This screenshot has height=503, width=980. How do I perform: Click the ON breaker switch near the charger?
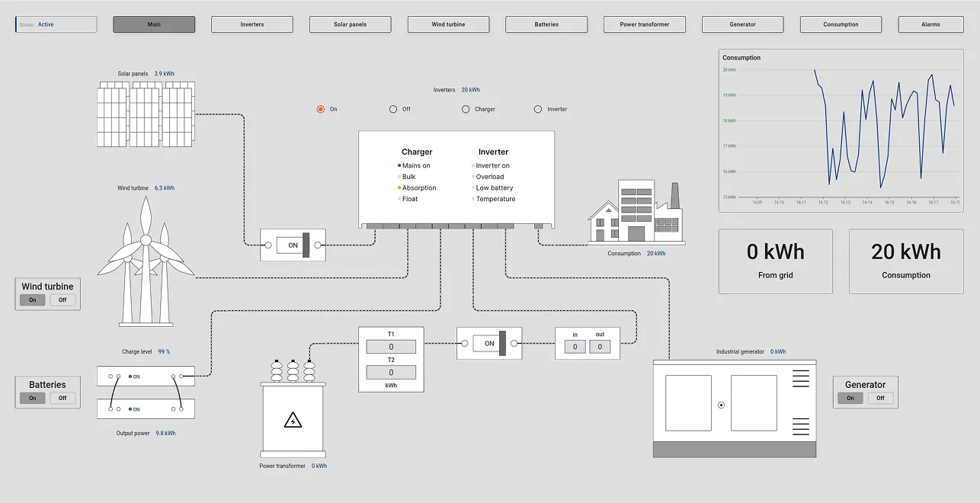293,245
